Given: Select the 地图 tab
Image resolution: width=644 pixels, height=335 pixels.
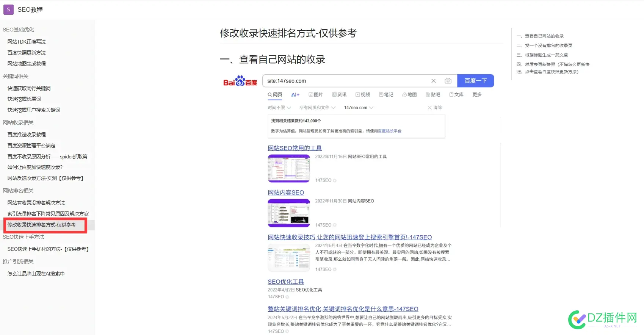Looking at the screenshot, I should coord(410,95).
